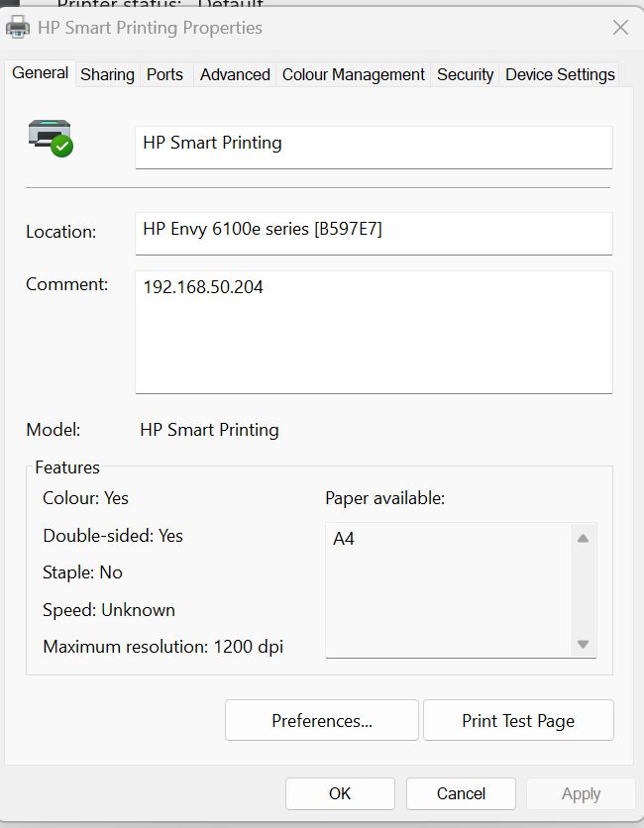Viewport: 644px width, 828px height.
Task: Click the 'Staple: No' feature text
Action: [x=82, y=572]
